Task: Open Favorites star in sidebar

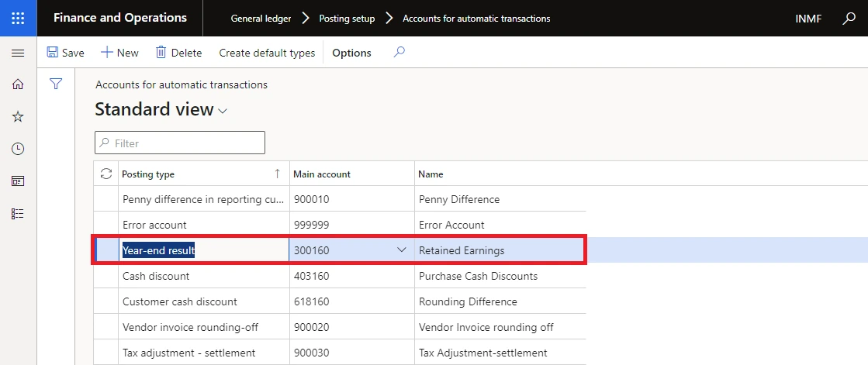Action: coord(18,116)
